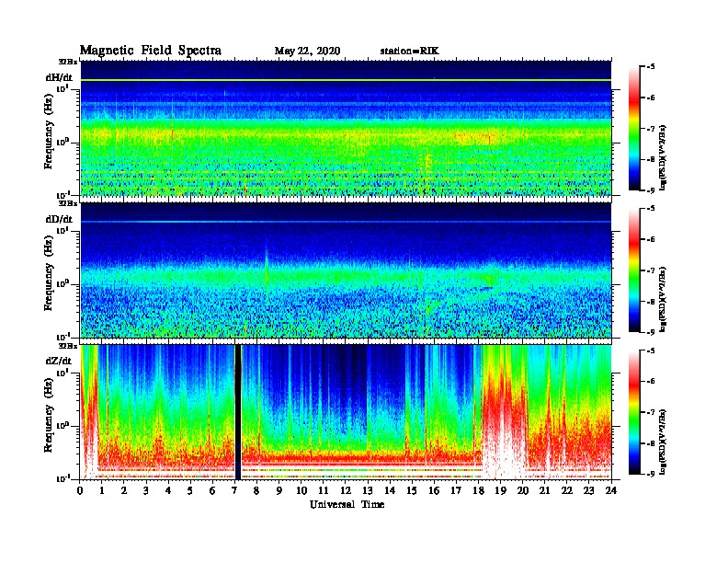
Task: Click hour 12 on the time axis
Action: 346,490
